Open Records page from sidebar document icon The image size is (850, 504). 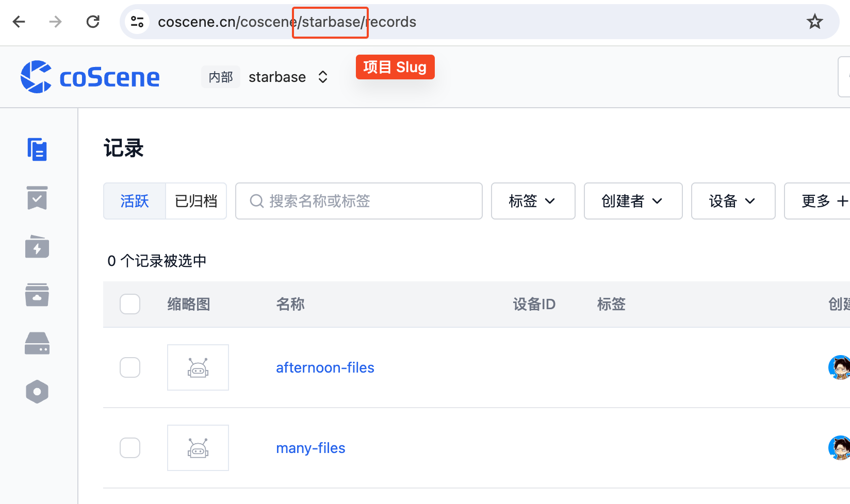(x=37, y=149)
